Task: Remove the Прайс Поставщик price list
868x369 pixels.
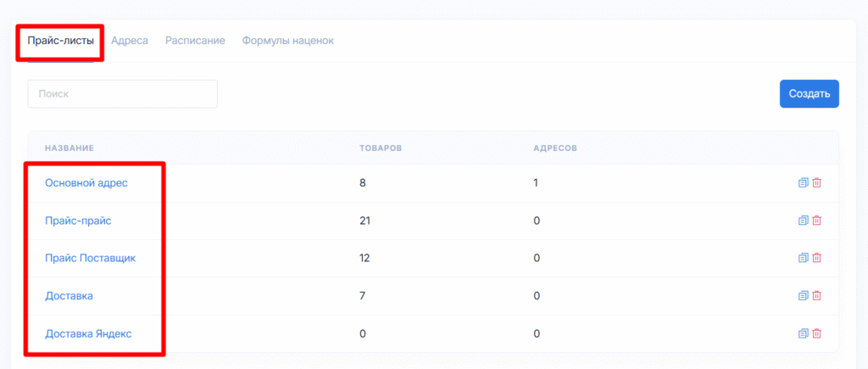Action: coord(817,258)
